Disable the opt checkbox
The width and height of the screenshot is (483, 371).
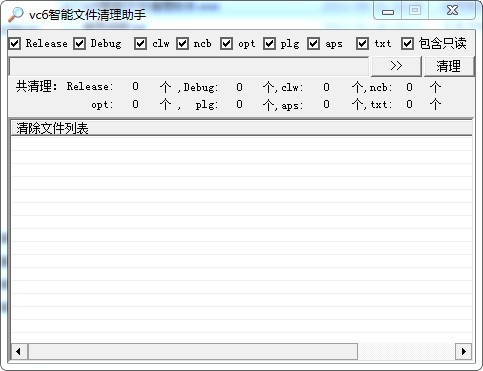(226, 44)
